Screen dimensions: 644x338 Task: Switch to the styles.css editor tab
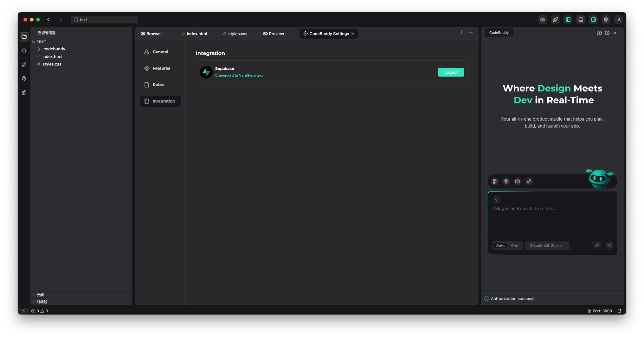[x=235, y=34]
